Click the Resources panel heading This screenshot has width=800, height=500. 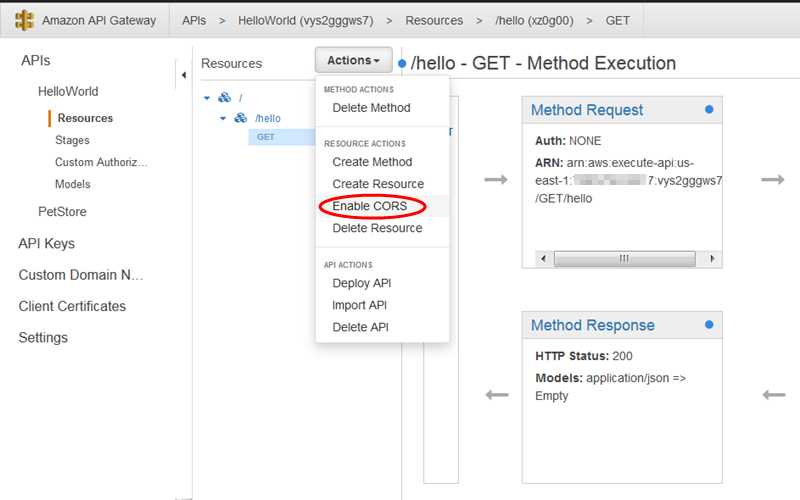[x=231, y=63]
